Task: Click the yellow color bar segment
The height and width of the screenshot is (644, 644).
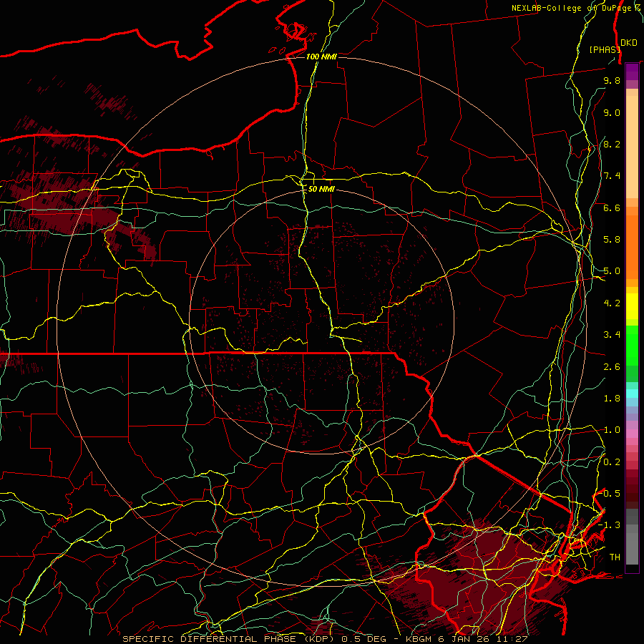Action: click(632, 306)
